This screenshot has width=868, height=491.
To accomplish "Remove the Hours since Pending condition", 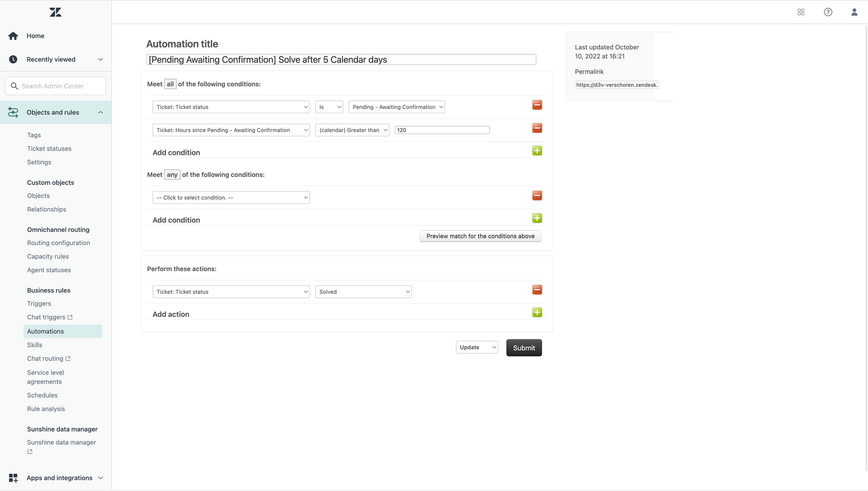I will [537, 128].
